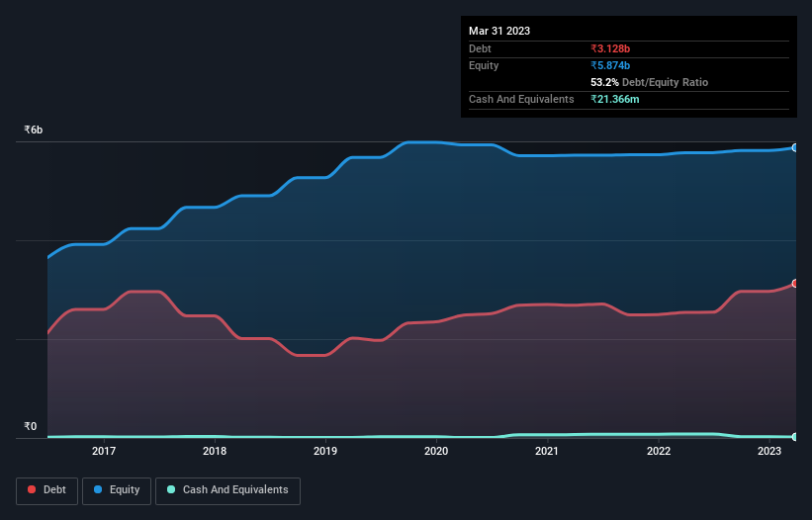The width and height of the screenshot is (812, 520).
Task: Click the ₹5.874b Equity value
Action: click(610, 65)
